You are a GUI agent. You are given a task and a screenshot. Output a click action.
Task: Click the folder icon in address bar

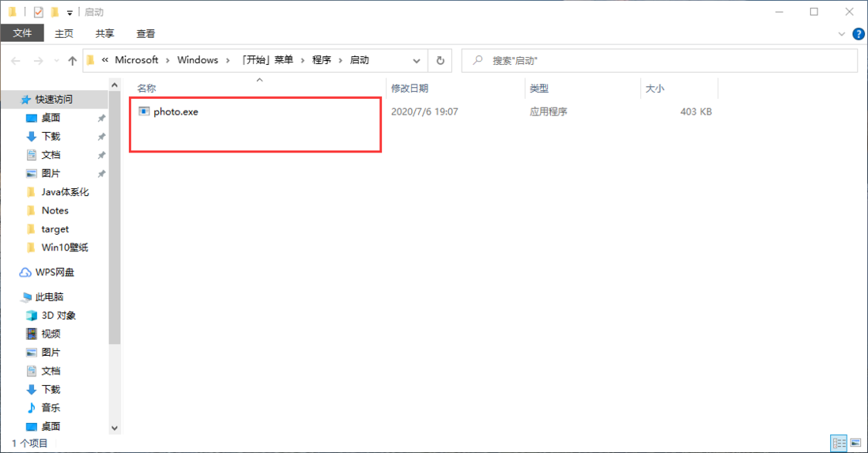[x=91, y=60]
